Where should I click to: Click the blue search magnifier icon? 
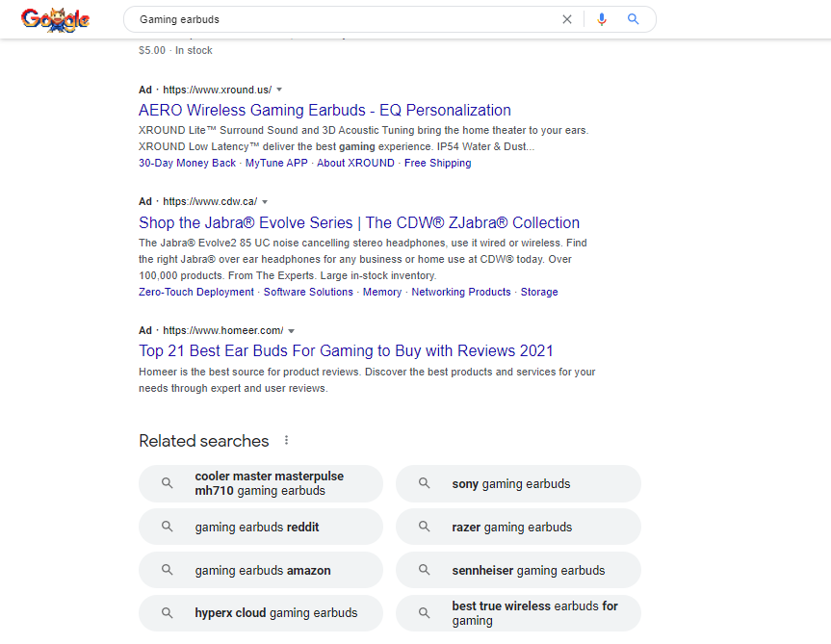[x=633, y=19]
